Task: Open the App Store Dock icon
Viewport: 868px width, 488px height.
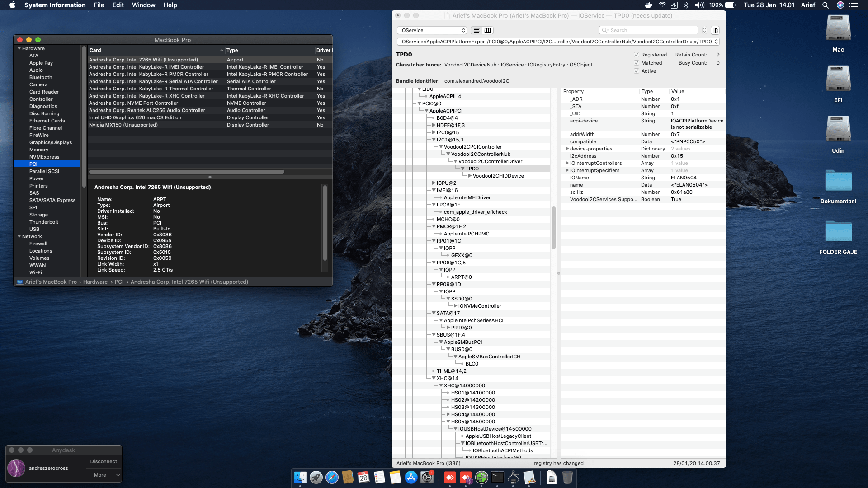Action: [x=411, y=477]
